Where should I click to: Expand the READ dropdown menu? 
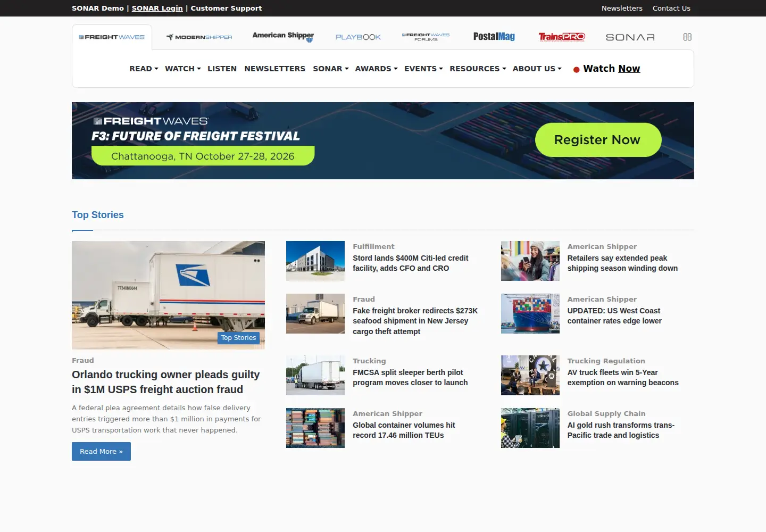tap(144, 69)
